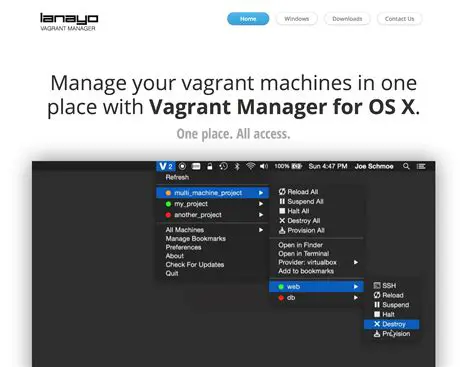Image resolution: width=474 pixels, height=367 pixels.
Task: Open Preferences from the menu
Action: (183, 247)
